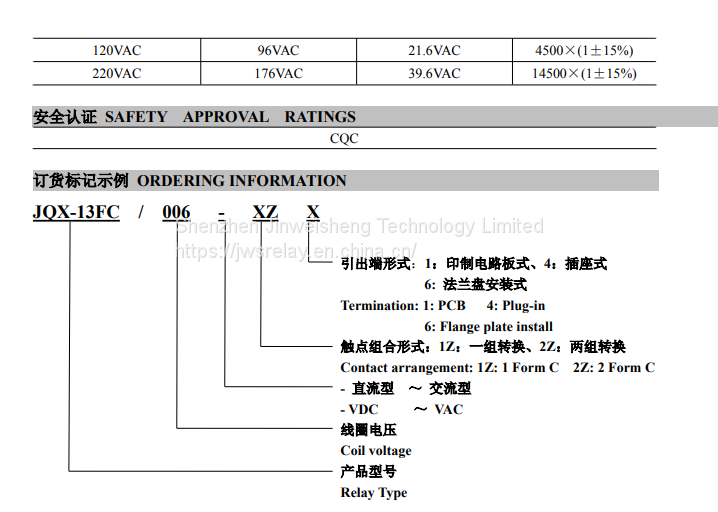Screen dimensions: 718x512
Task: Click the 39.6VAC table cell
Action: (x=434, y=73)
